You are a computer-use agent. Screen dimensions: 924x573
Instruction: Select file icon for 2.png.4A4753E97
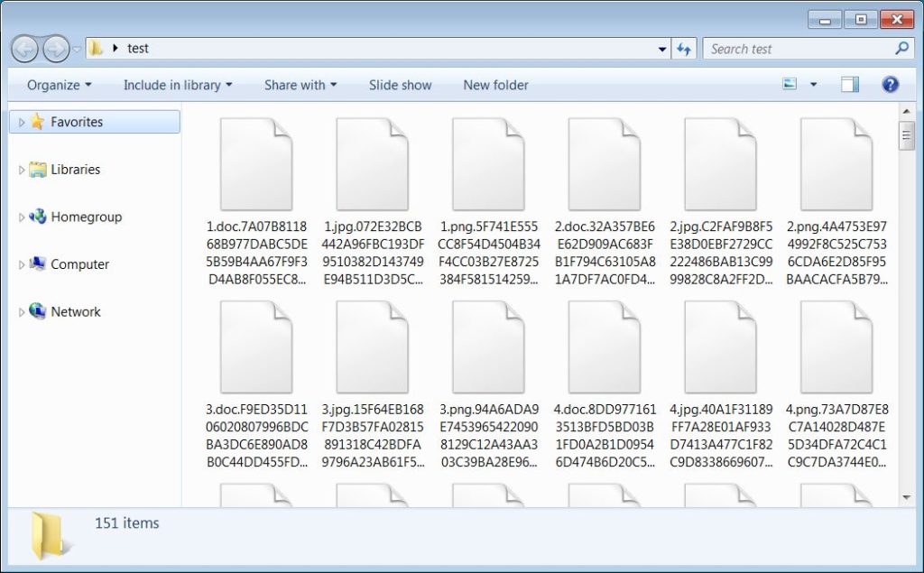coord(836,164)
